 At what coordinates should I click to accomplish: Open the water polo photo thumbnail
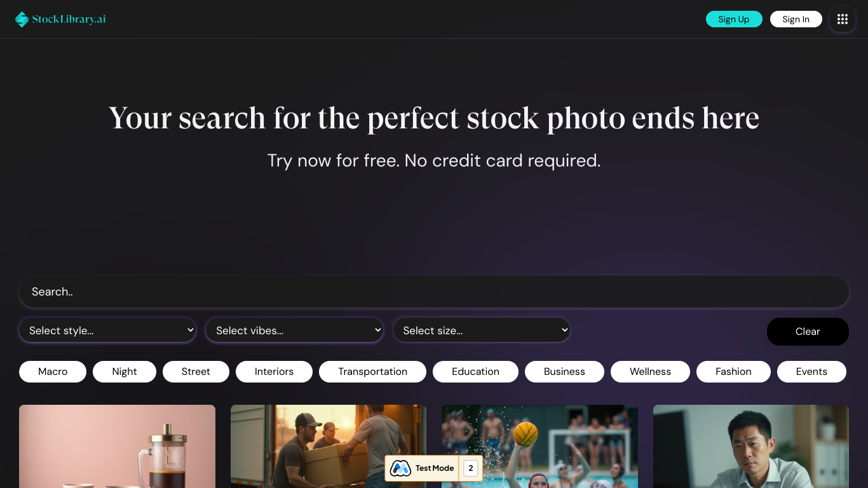pos(539,446)
